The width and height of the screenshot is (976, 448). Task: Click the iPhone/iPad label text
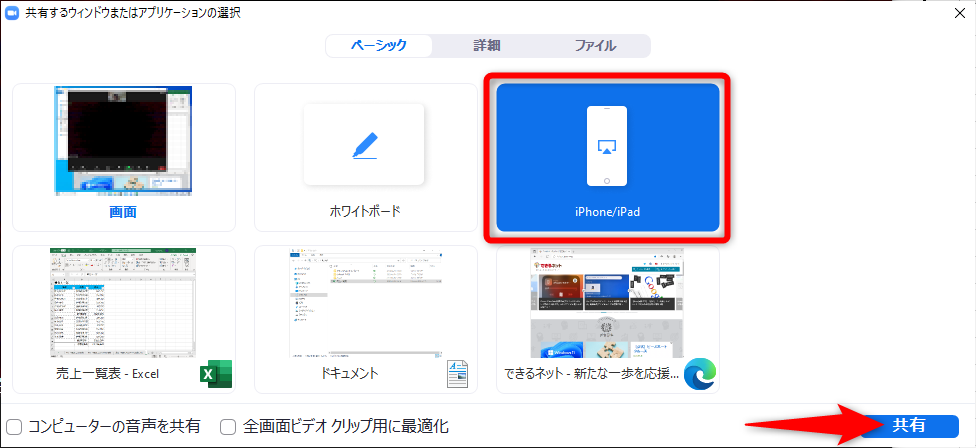[x=608, y=212]
